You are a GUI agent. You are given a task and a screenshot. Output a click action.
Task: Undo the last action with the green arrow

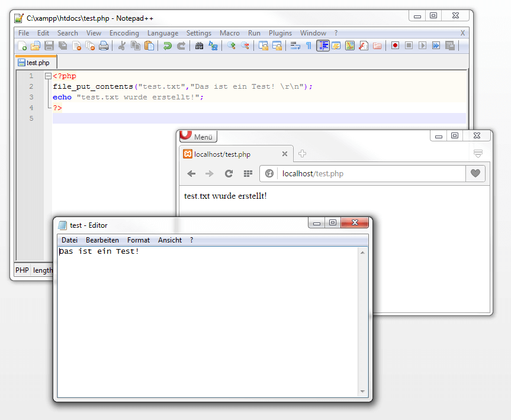click(x=168, y=46)
